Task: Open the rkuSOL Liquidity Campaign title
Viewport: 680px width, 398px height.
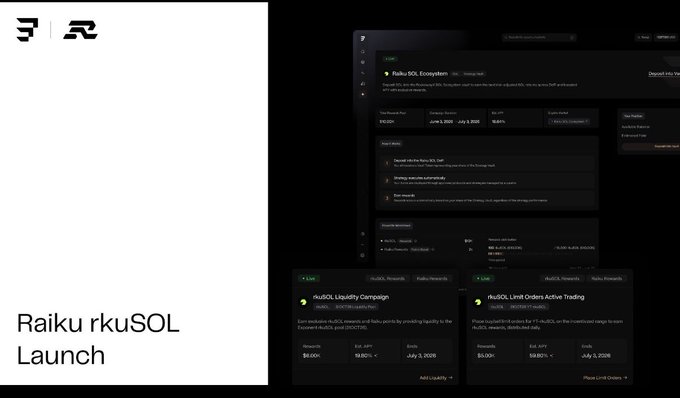Action: tap(351, 297)
